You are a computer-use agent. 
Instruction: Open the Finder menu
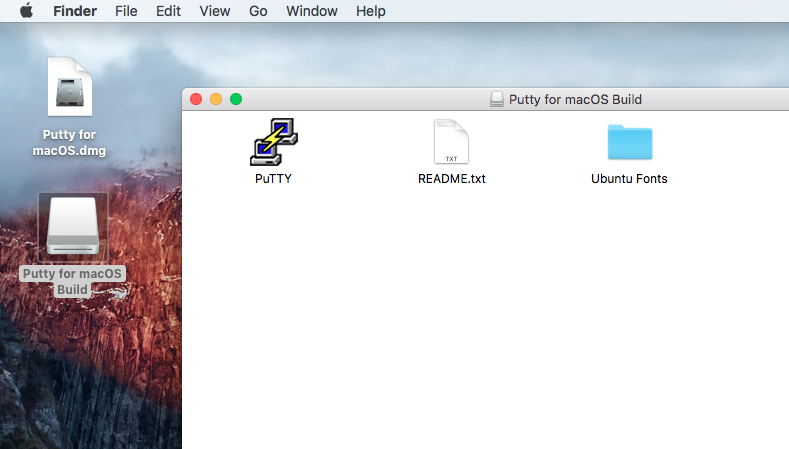coord(74,11)
